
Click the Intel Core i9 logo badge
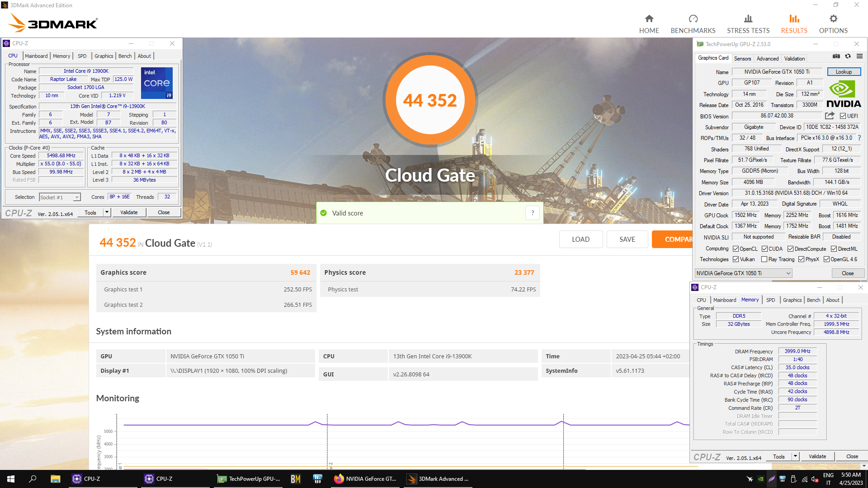click(x=157, y=83)
